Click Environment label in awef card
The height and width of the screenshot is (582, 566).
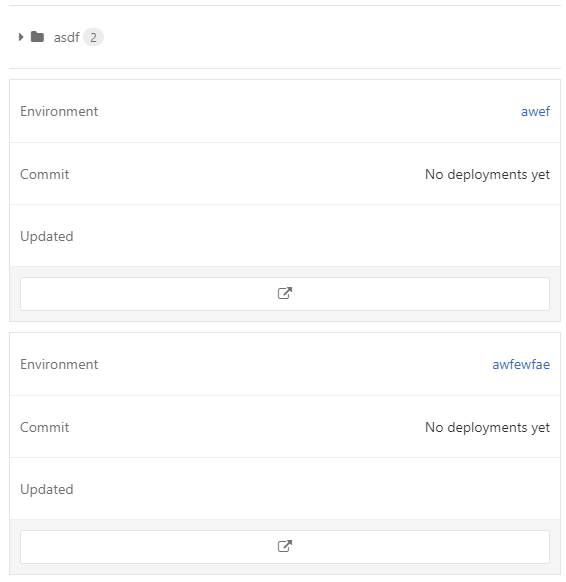pyautogui.click(x=59, y=111)
